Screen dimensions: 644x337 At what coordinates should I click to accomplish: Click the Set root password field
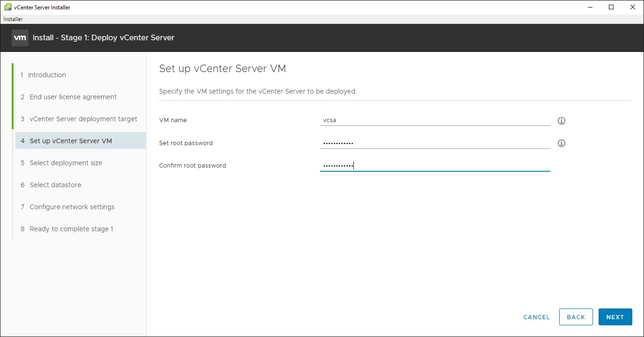[x=434, y=143]
